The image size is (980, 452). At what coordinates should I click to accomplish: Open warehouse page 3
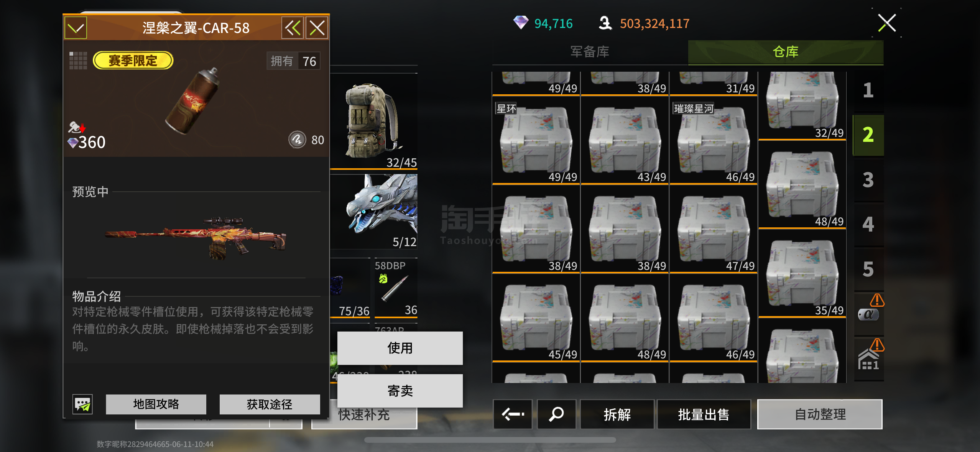tap(868, 180)
